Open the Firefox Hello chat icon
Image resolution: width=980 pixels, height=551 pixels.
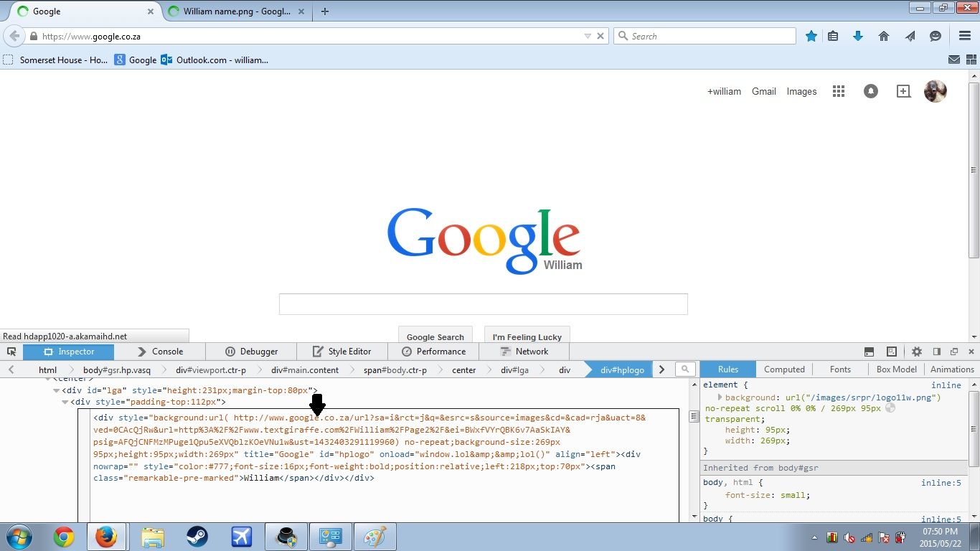pyautogui.click(x=936, y=36)
